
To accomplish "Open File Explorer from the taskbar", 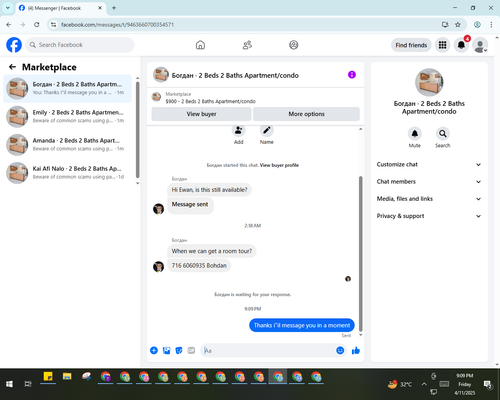I will click(x=67, y=377).
